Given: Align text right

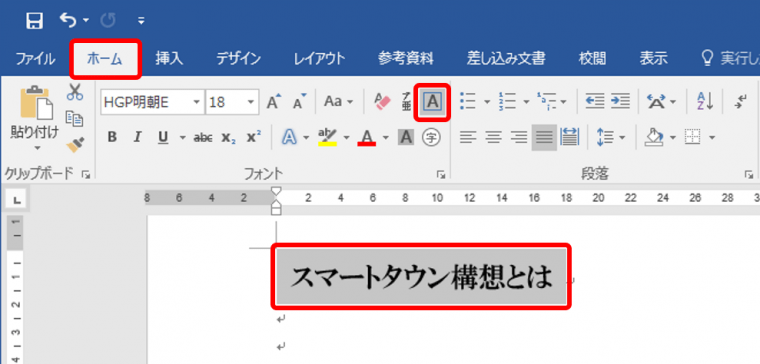Looking at the screenshot, I should click(x=519, y=138).
